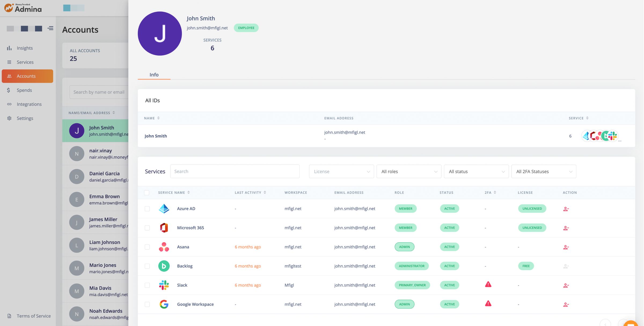Click the Terms of Service link
Viewport: 644px width, 326px height.
click(x=34, y=316)
